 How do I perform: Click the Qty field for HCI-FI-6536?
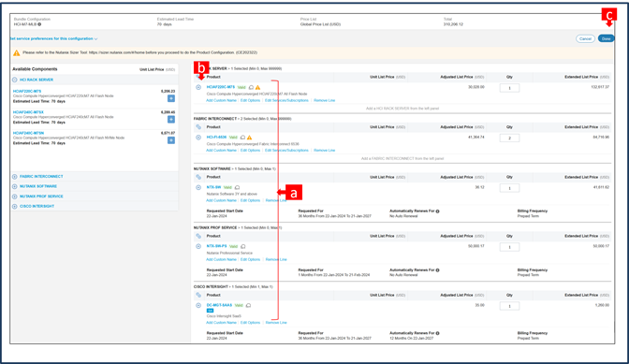(509, 138)
